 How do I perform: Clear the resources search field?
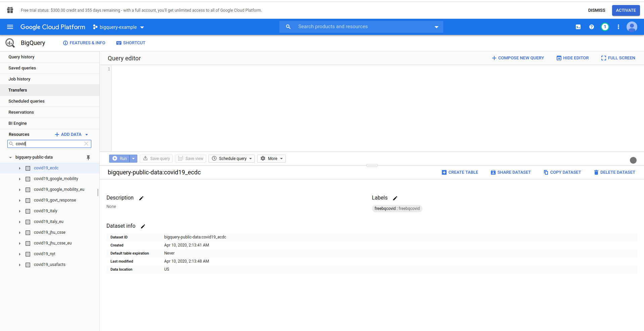(x=86, y=144)
